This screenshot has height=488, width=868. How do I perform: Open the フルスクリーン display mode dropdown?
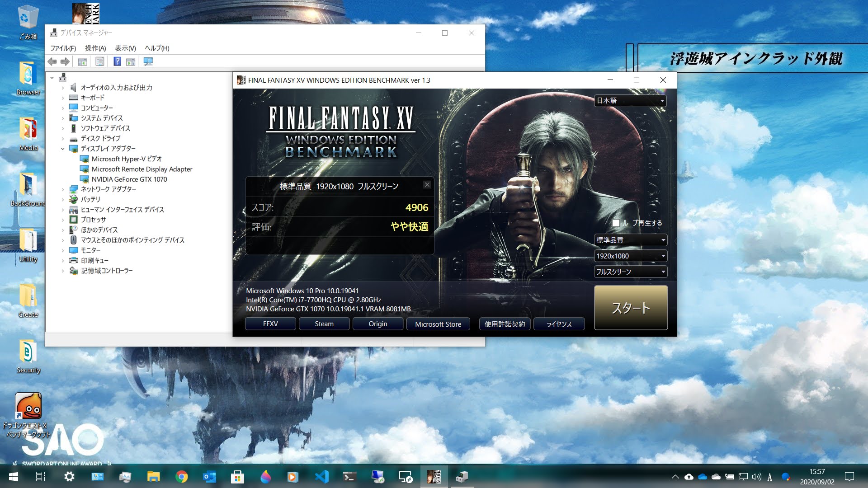pyautogui.click(x=630, y=272)
